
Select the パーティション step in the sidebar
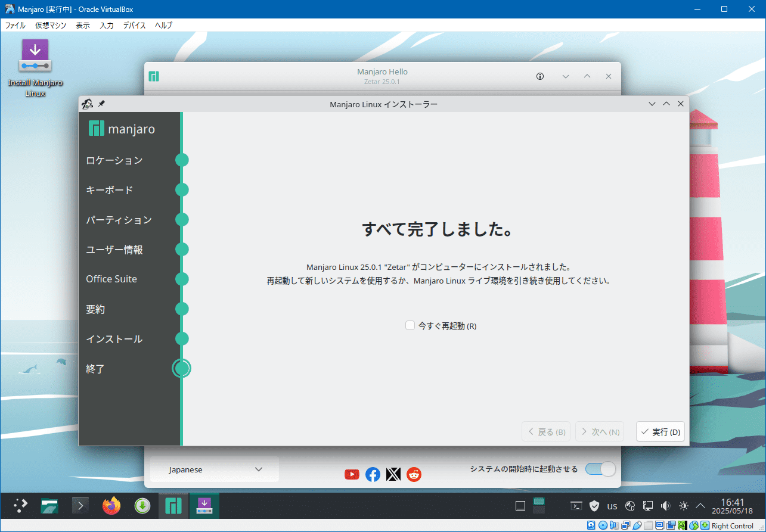[119, 220]
